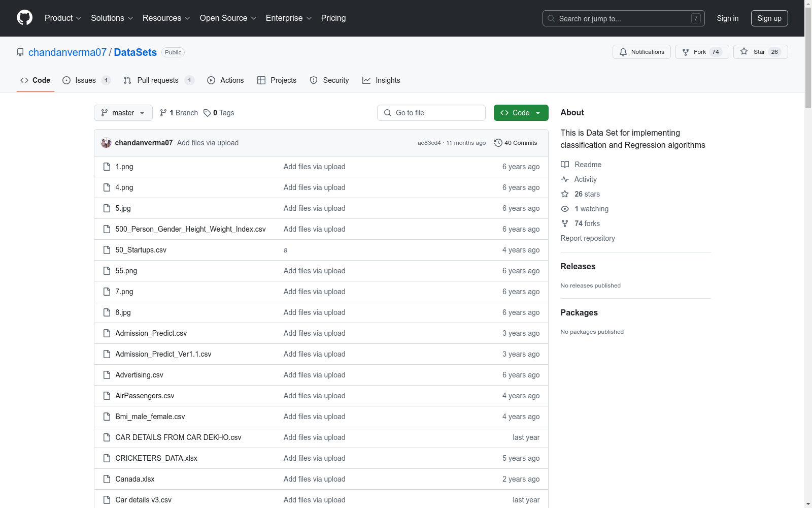The image size is (812, 508).
Task: Fork this repository
Action: click(701, 52)
